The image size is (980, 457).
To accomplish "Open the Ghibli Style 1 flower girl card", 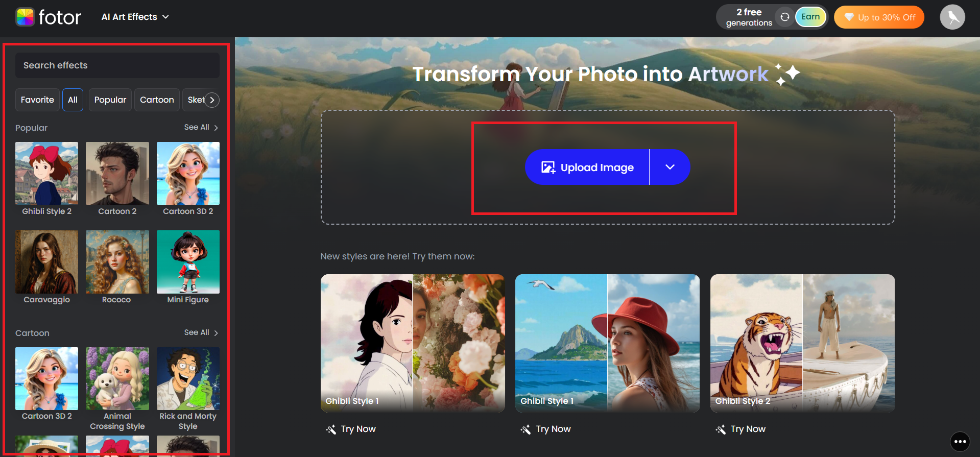I will coord(413,343).
